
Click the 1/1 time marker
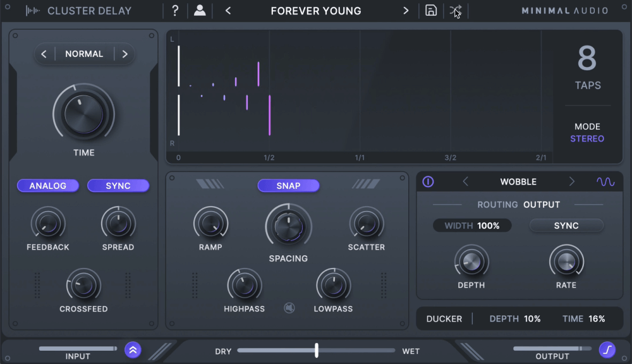tap(360, 157)
